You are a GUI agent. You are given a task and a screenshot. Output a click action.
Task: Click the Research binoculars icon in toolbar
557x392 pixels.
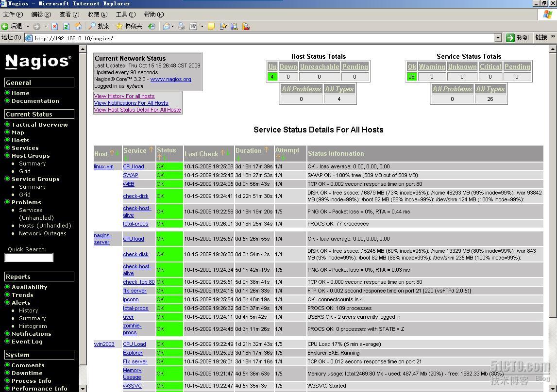point(234,26)
